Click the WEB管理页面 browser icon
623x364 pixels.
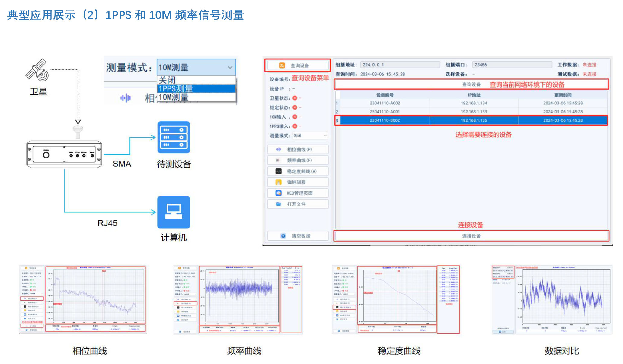click(278, 193)
